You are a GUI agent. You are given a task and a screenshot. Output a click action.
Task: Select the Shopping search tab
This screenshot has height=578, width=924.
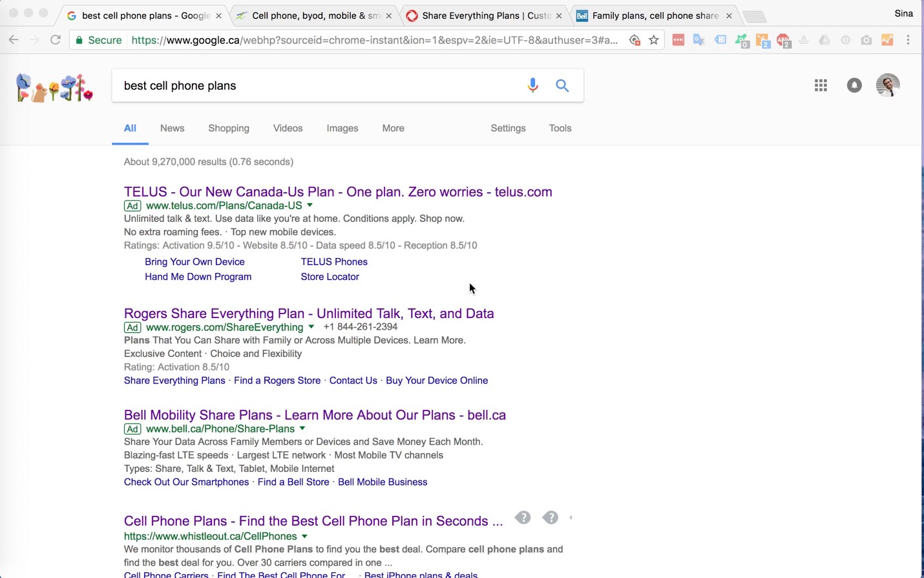pos(229,128)
